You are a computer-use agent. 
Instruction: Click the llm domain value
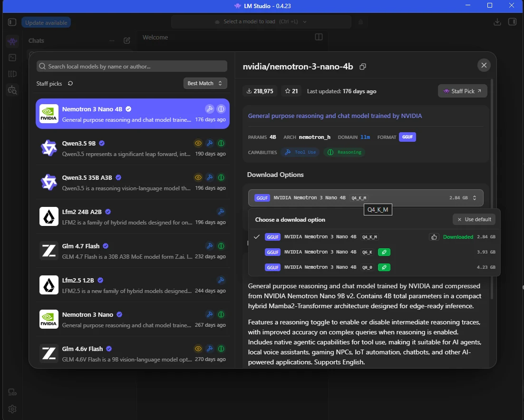click(x=365, y=137)
